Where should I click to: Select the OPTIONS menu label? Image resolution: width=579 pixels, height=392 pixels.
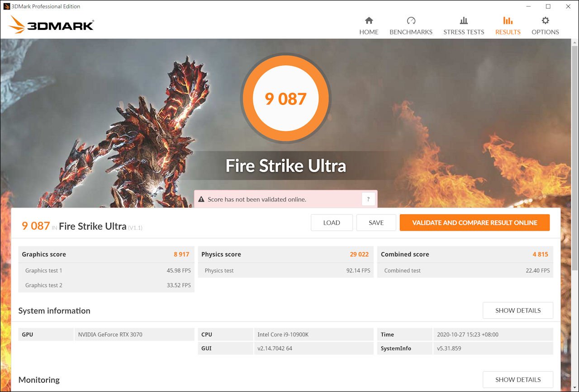pyautogui.click(x=545, y=32)
